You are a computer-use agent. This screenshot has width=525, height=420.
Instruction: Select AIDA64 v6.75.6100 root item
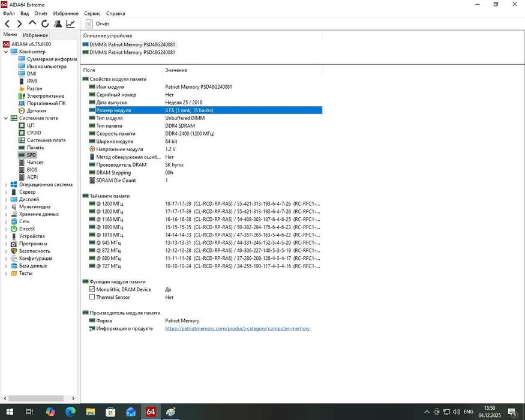tap(27, 44)
